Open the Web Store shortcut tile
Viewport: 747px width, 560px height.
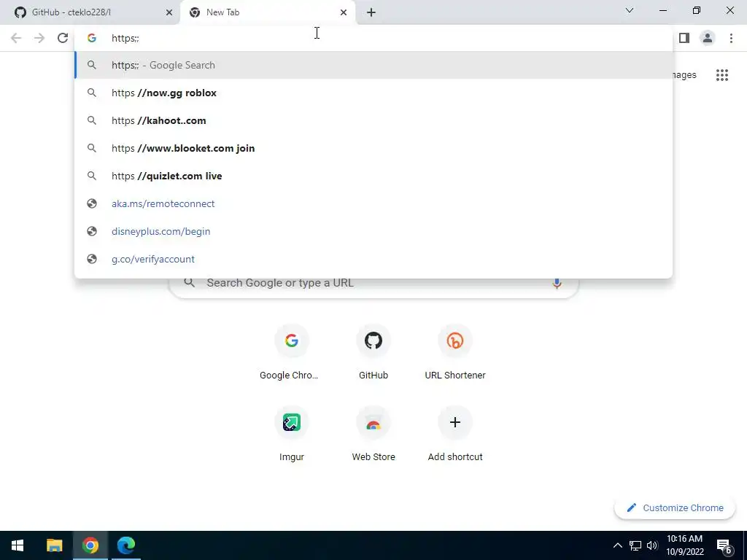pyautogui.click(x=373, y=435)
